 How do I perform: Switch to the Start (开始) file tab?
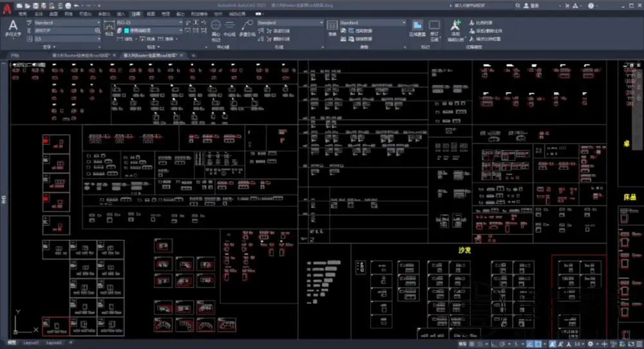pos(15,55)
